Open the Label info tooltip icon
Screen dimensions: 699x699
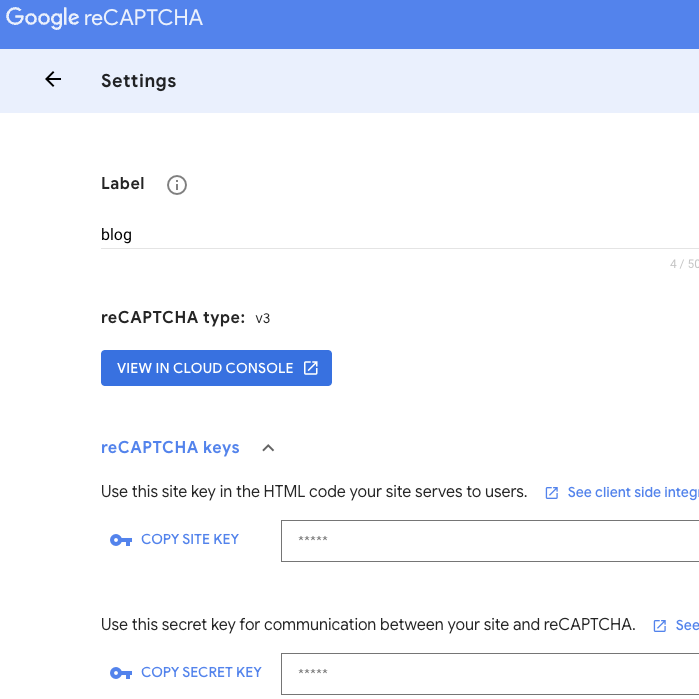click(x=177, y=185)
